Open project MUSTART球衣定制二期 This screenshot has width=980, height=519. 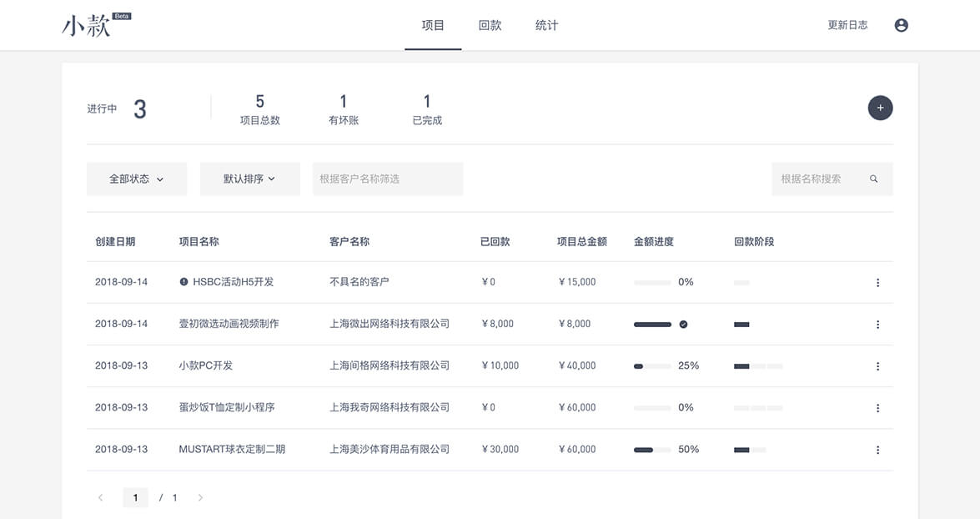point(232,450)
